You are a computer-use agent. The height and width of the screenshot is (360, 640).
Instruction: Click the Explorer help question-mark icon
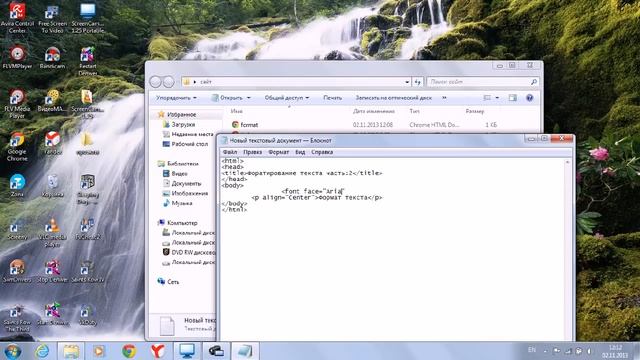[x=529, y=98]
